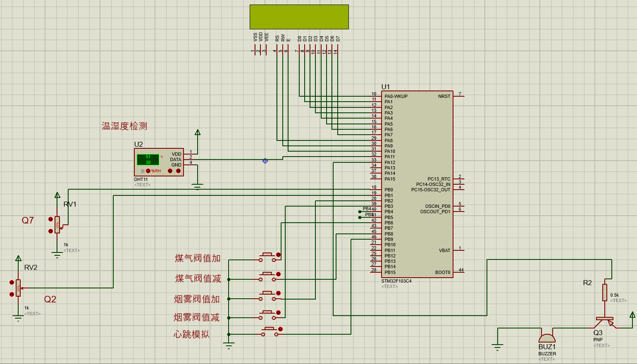Click the 温湿度检测 label
The width and height of the screenshot is (637, 364).
pos(124,126)
